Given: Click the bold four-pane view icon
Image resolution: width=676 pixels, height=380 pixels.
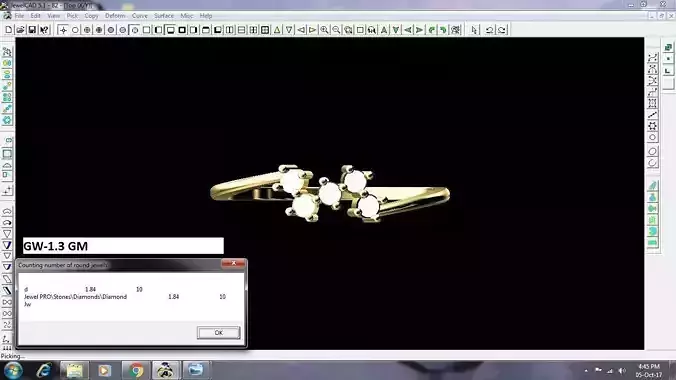Looking at the screenshot, I should coord(265,30).
